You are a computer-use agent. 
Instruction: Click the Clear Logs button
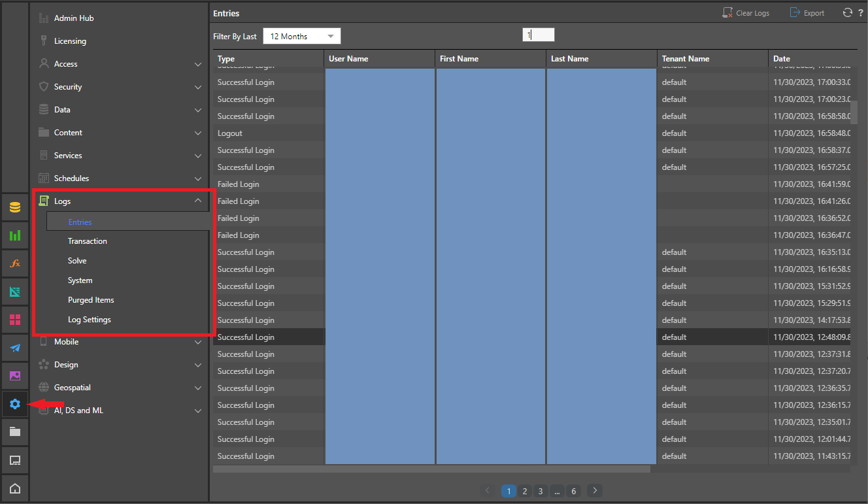click(x=746, y=13)
